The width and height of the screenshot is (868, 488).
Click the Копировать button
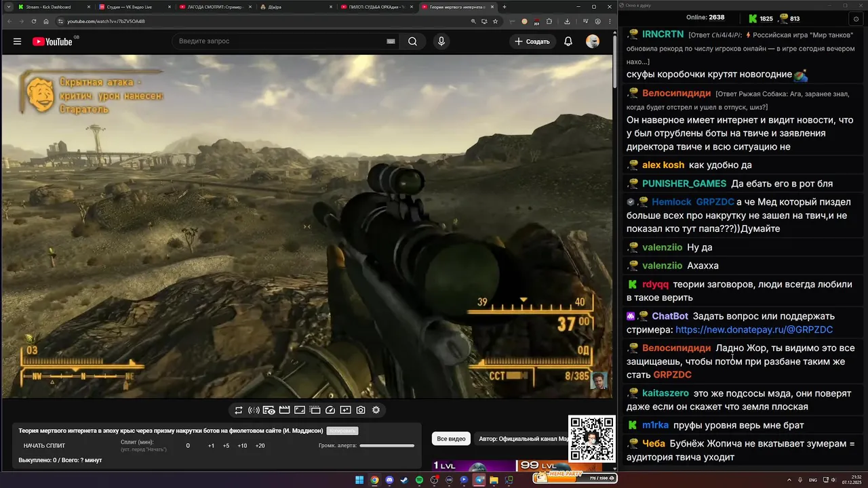click(x=342, y=430)
